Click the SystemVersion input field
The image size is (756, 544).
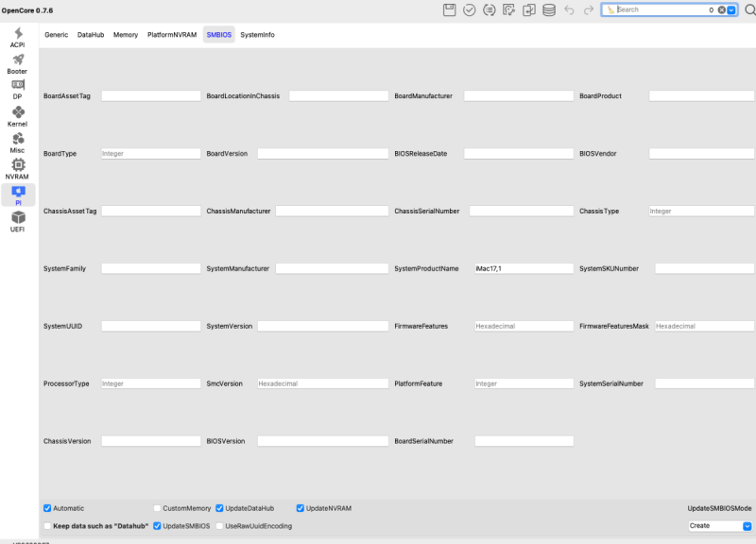coord(322,326)
